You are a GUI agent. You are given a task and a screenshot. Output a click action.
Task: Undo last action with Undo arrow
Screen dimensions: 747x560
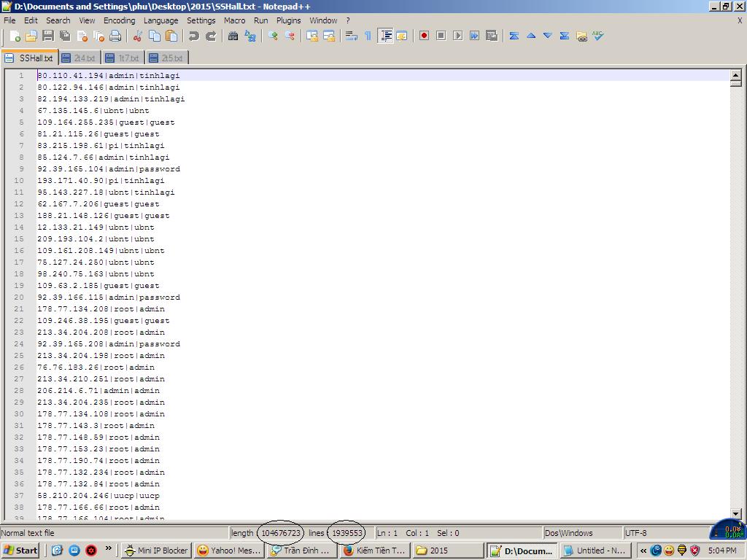[x=193, y=36]
